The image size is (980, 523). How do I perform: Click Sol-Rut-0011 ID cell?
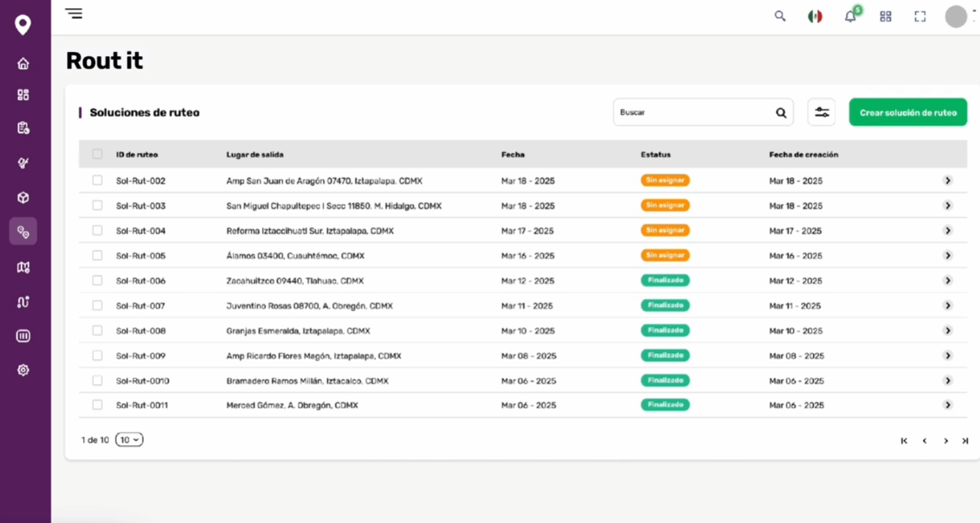[x=142, y=405]
